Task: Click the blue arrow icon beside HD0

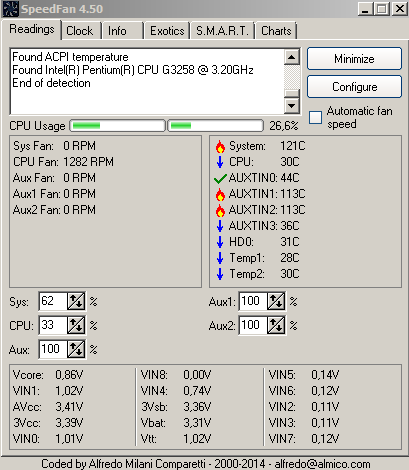Action: pos(220,242)
